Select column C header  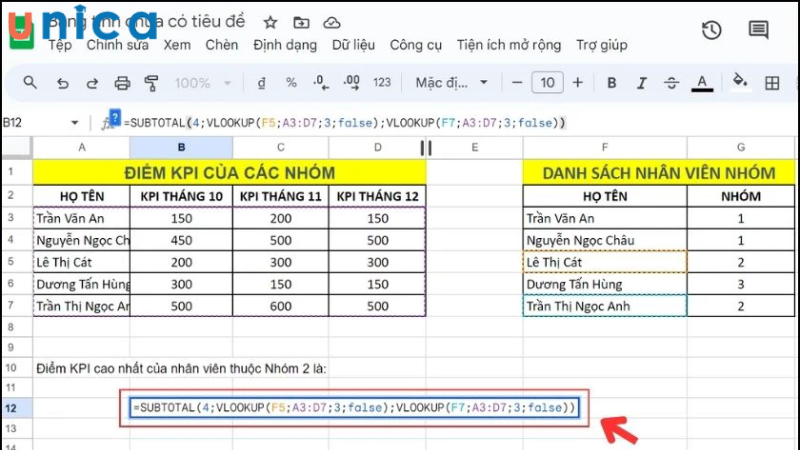(281, 147)
